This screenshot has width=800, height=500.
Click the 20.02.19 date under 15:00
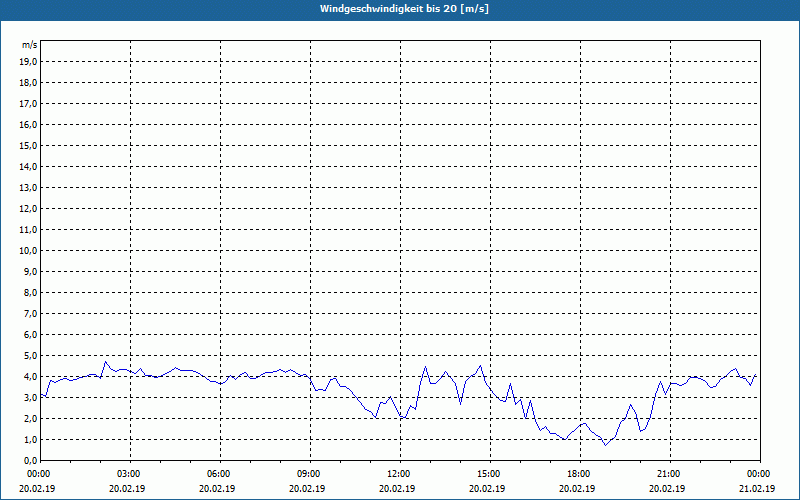487,489
